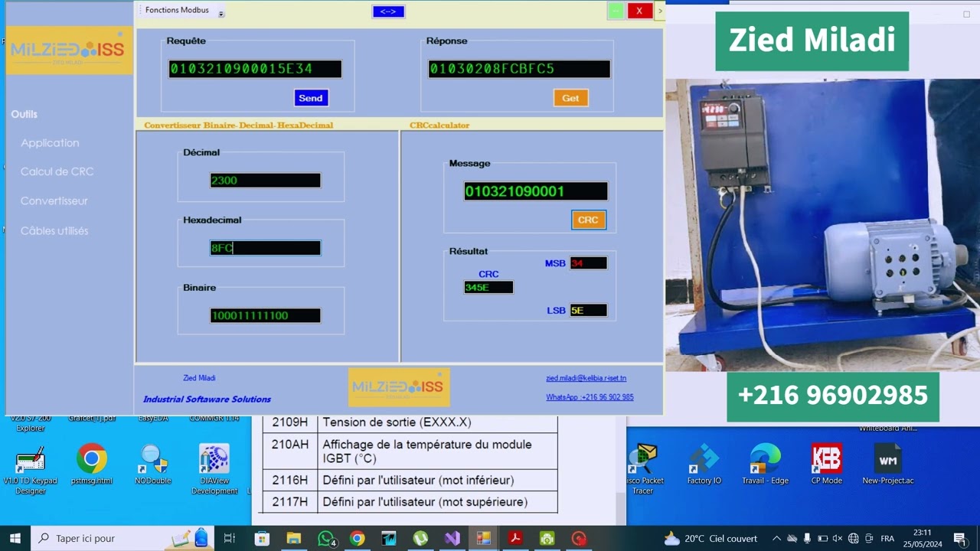Click the 2116H mot inférieur row
Screen dimensions: 980x551
pyautogui.click(x=410, y=480)
